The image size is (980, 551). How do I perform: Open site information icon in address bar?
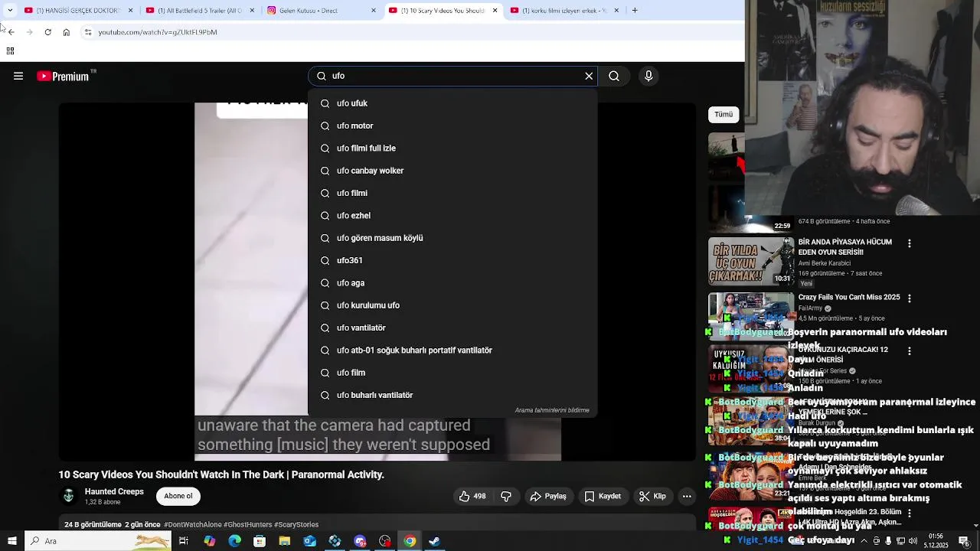tap(88, 32)
